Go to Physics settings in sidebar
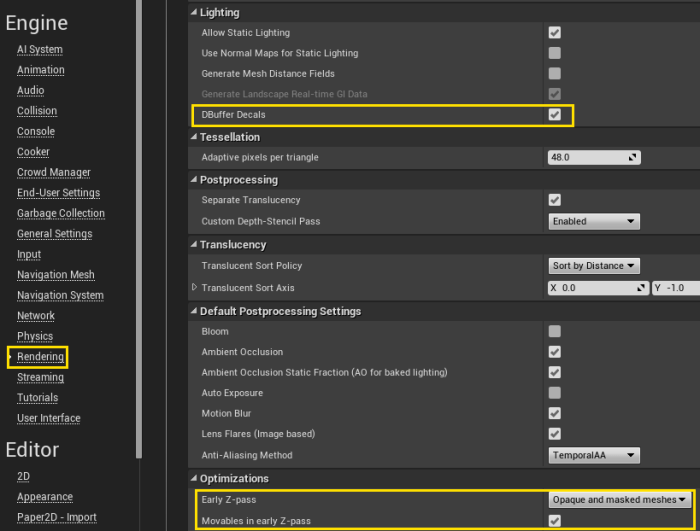Viewport: 700px width, 531px height. [35, 336]
